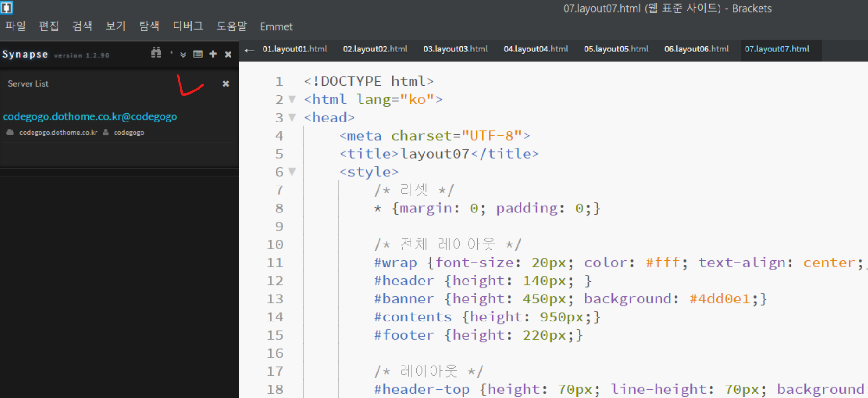The image size is (868, 398).
Task: Click the binoculars icon in Synapse panel
Action: (156, 53)
